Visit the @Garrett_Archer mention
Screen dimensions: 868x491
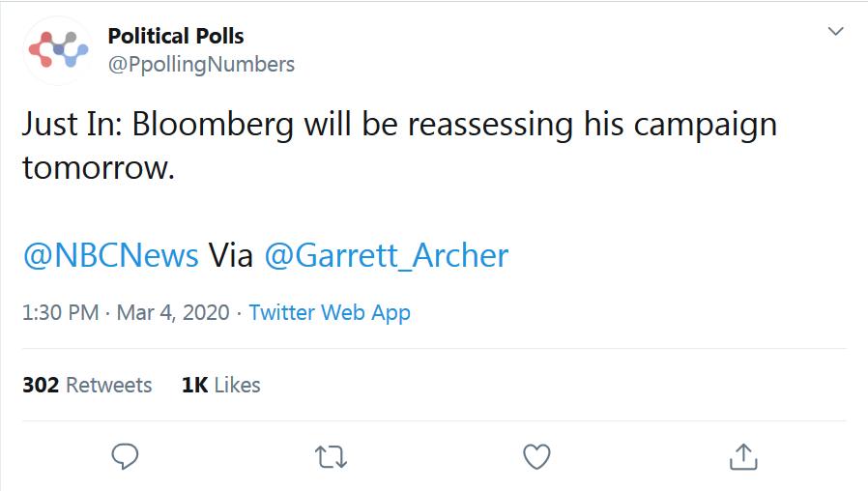(386, 255)
